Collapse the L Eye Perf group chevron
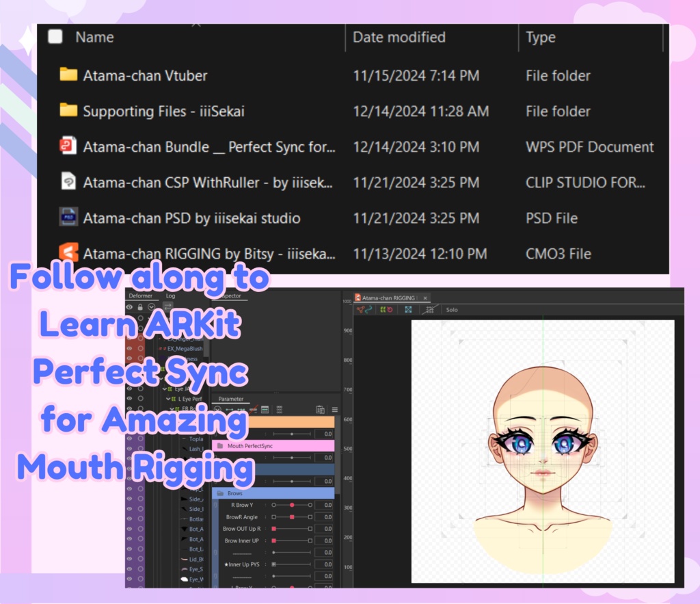 tap(168, 399)
